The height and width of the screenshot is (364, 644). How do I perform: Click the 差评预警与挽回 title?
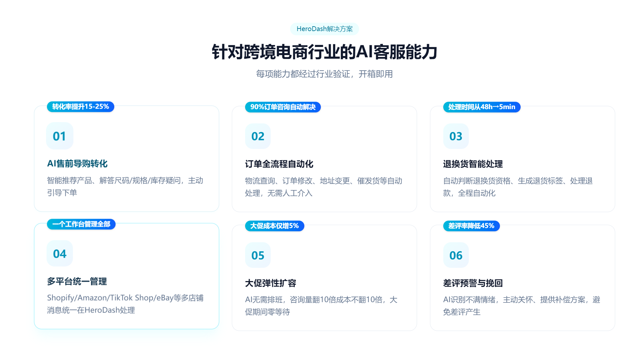tap(473, 283)
